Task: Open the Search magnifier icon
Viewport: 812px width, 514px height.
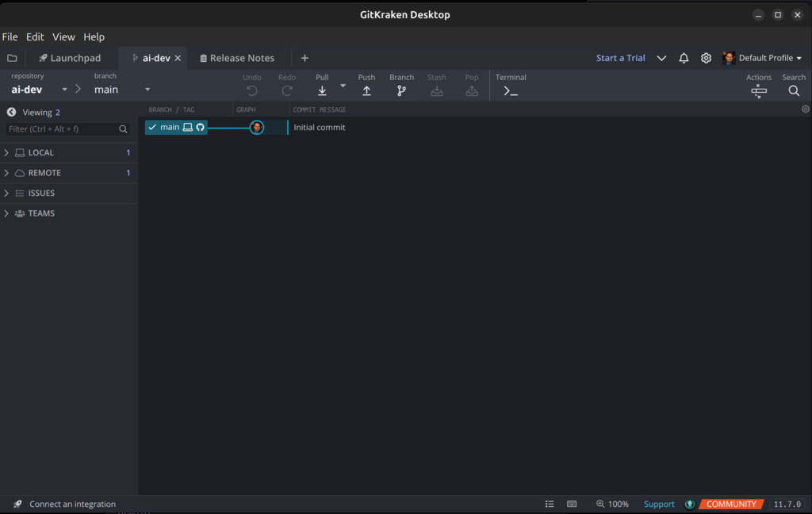Action: (794, 90)
